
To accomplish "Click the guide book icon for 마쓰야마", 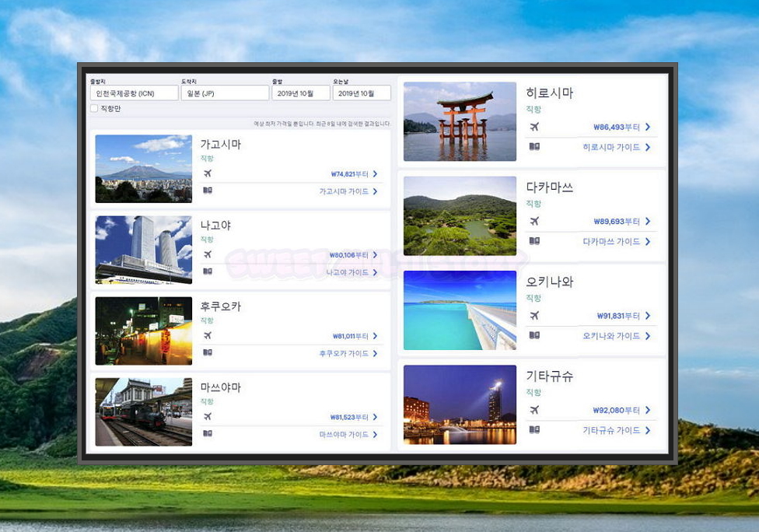I will tap(208, 432).
